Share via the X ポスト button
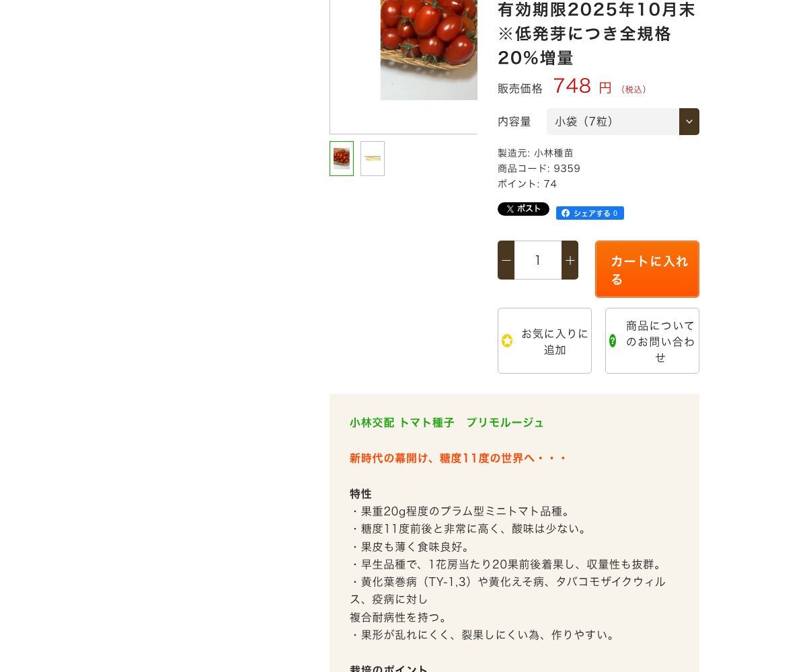 click(x=523, y=209)
